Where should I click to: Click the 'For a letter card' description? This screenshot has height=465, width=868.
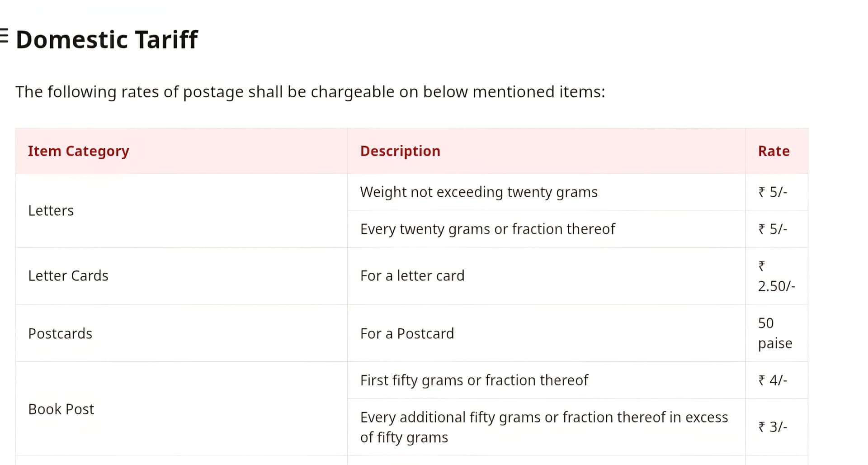coord(412,276)
